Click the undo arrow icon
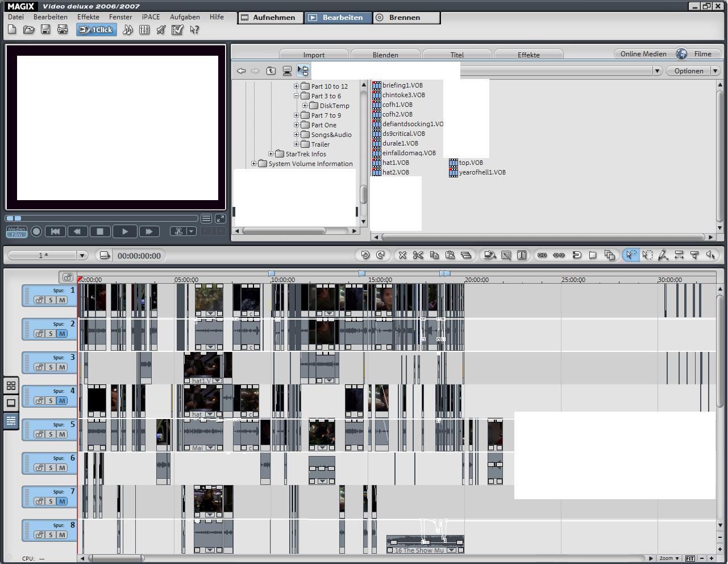728x564 pixels. (x=365, y=255)
